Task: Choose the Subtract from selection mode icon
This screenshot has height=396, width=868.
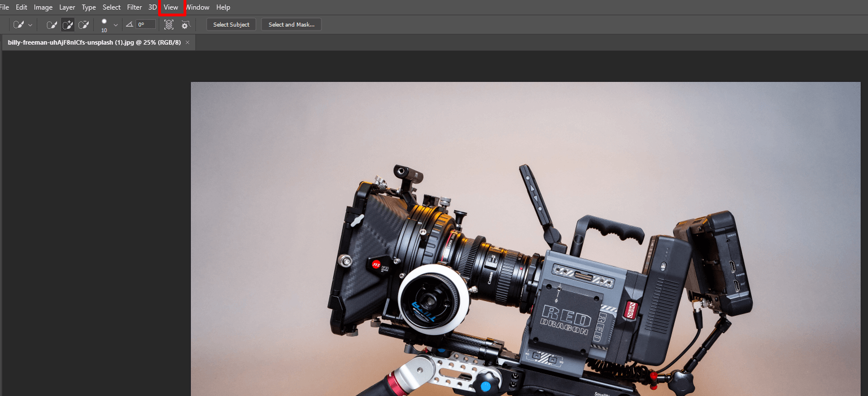Action: click(x=84, y=25)
